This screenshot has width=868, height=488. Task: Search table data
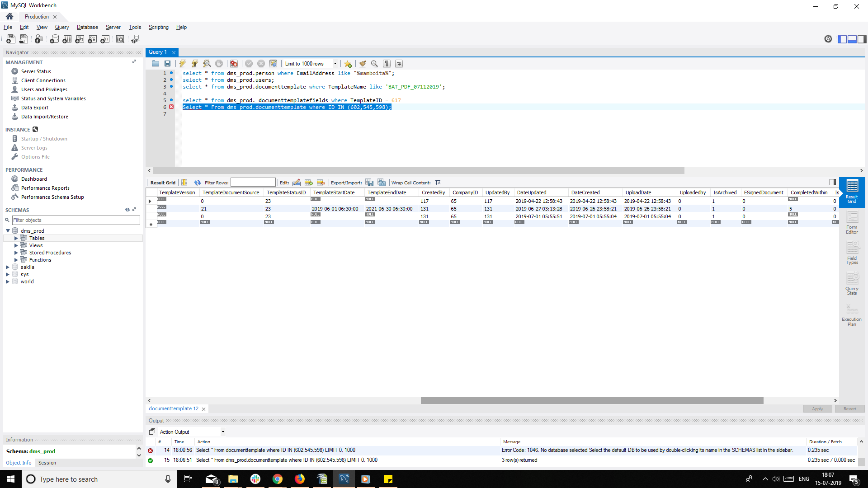[x=120, y=39]
